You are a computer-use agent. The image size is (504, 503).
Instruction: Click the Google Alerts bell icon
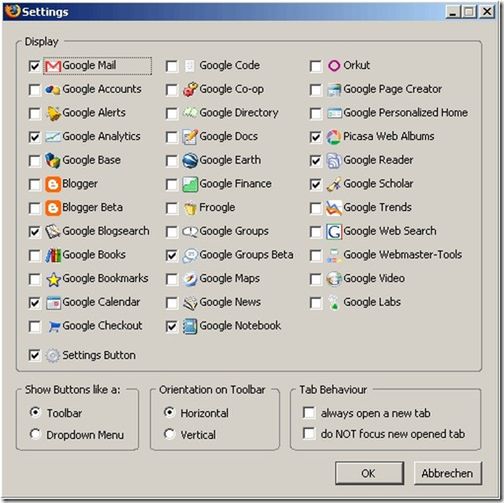53,113
